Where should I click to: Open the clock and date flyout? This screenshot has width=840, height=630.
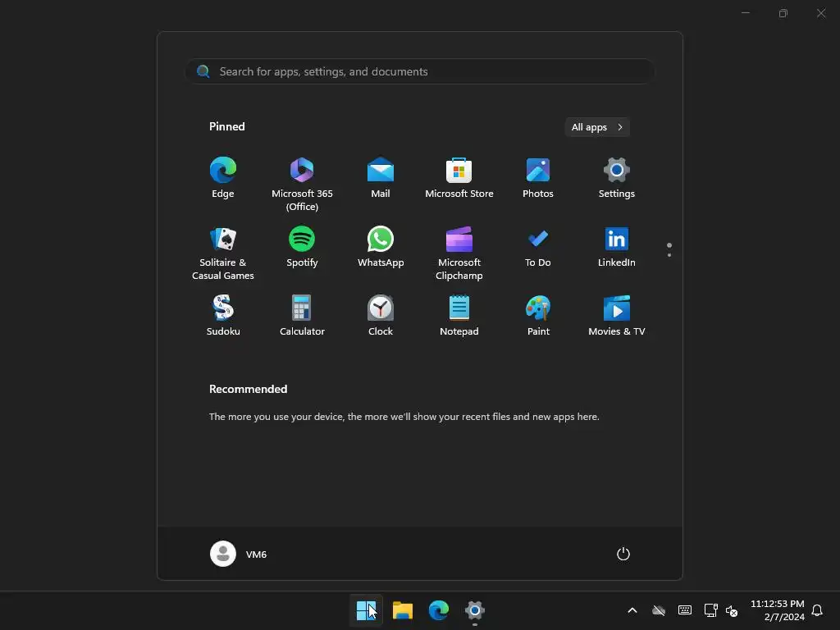tap(778, 610)
